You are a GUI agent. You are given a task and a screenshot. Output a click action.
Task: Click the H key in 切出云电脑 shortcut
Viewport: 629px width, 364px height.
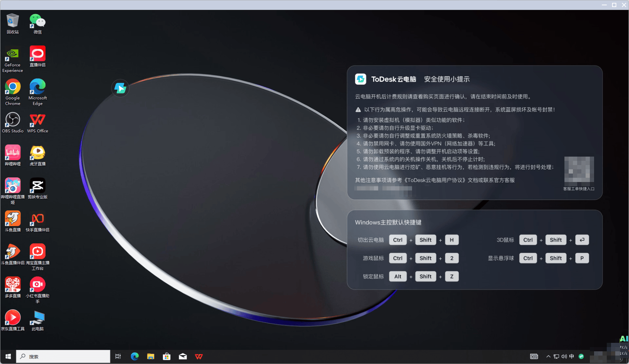[x=452, y=240]
